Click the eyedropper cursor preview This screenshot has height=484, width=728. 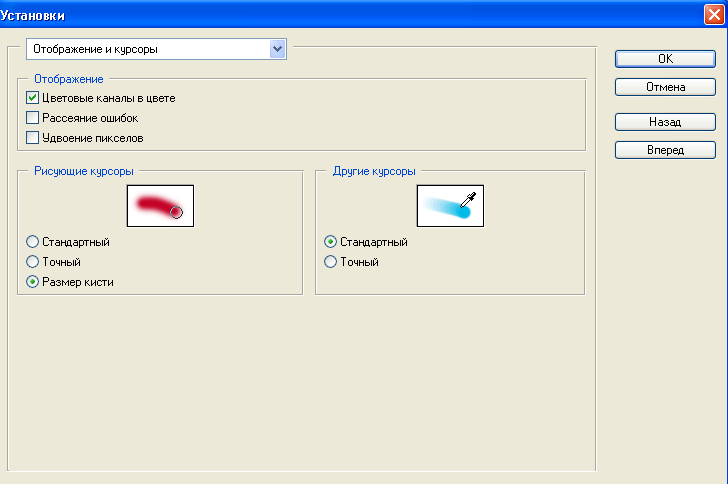[x=450, y=206]
